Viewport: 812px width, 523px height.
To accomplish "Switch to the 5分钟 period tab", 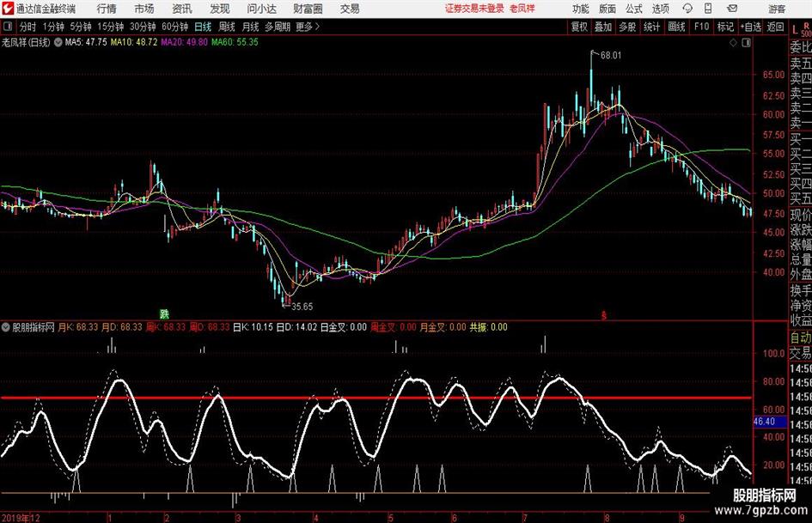I will point(81,27).
